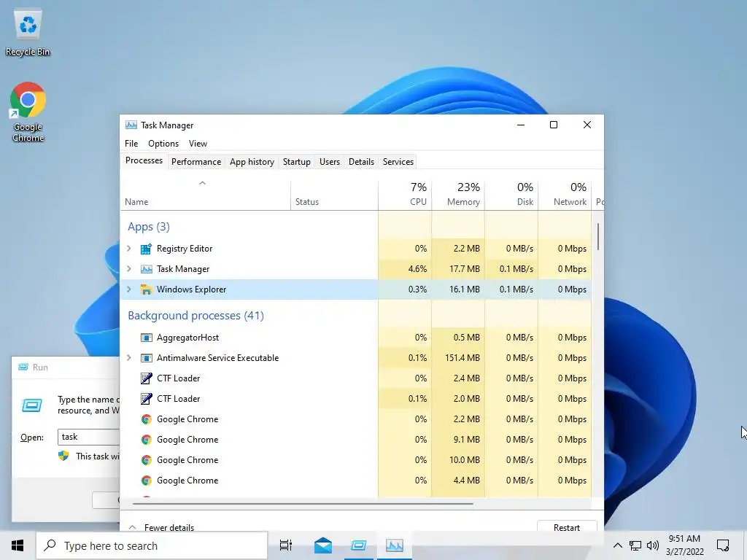The height and width of the screenshot is (560, 747).
Task: Open the View menu
Action: (x=198, y=144)
